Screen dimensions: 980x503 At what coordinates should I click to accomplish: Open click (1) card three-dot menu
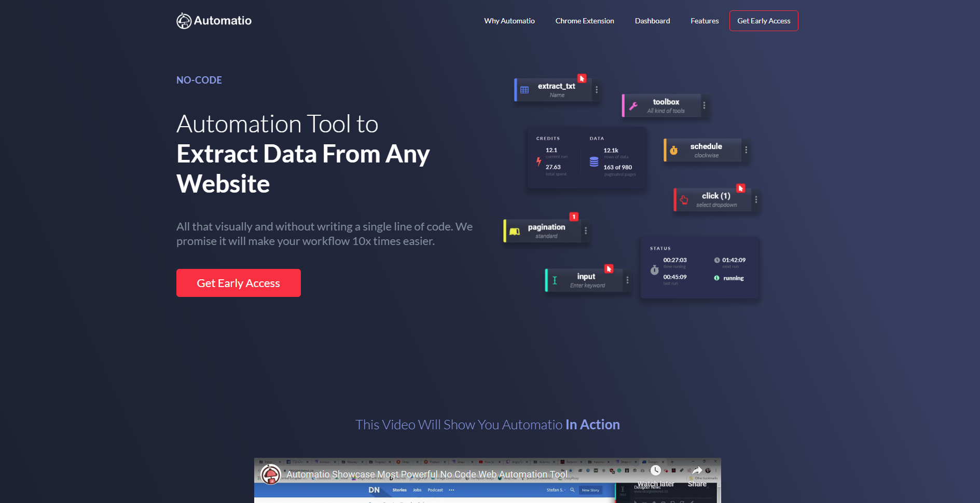click(756, 199)
